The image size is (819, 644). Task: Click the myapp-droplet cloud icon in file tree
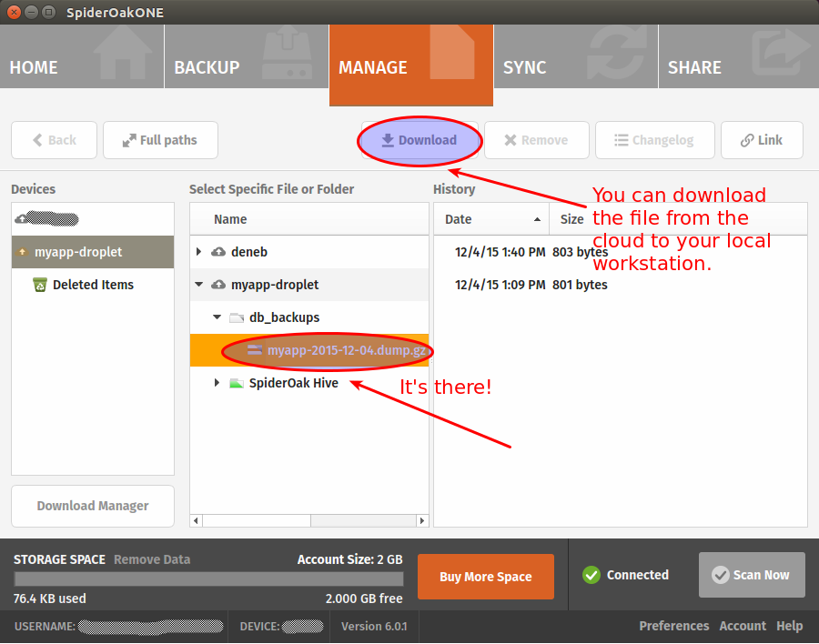click(x=218, y=285)
